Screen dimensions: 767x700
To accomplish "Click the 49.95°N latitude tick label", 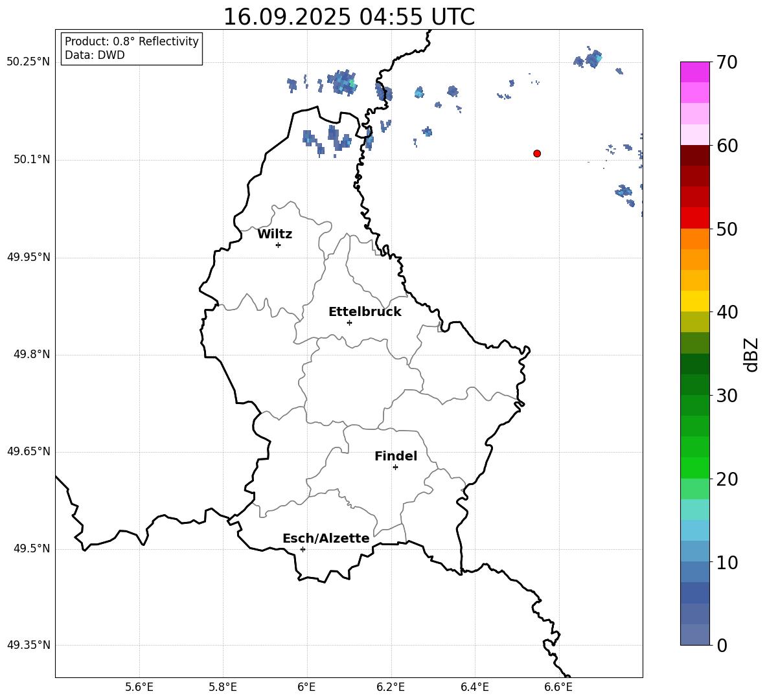I will coord(29,257).
